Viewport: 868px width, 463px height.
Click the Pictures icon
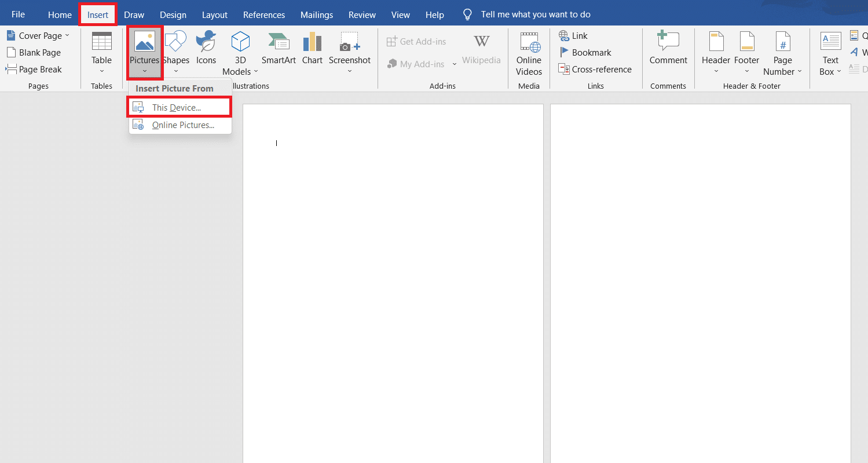(144, 42)
